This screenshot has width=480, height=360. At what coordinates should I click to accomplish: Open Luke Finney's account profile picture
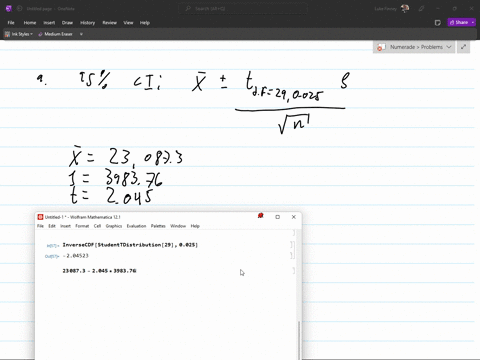tap(405, 9)
